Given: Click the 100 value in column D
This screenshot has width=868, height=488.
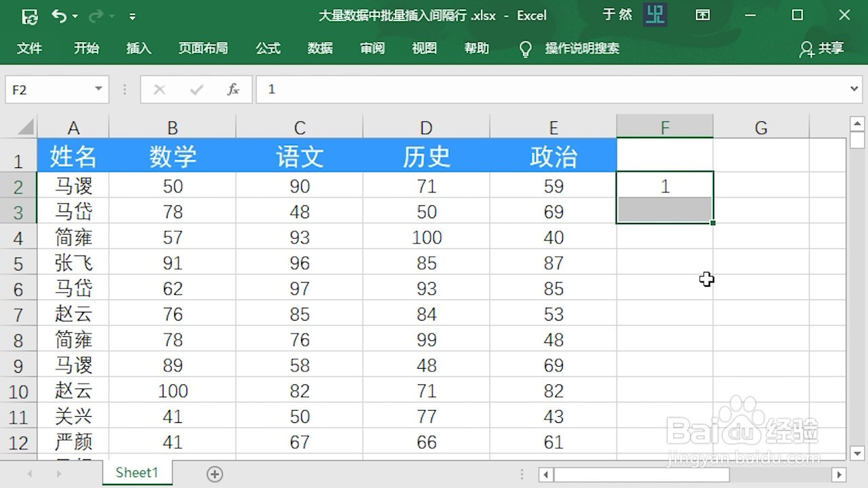Looking at the screenshot, I should [426, 237].
